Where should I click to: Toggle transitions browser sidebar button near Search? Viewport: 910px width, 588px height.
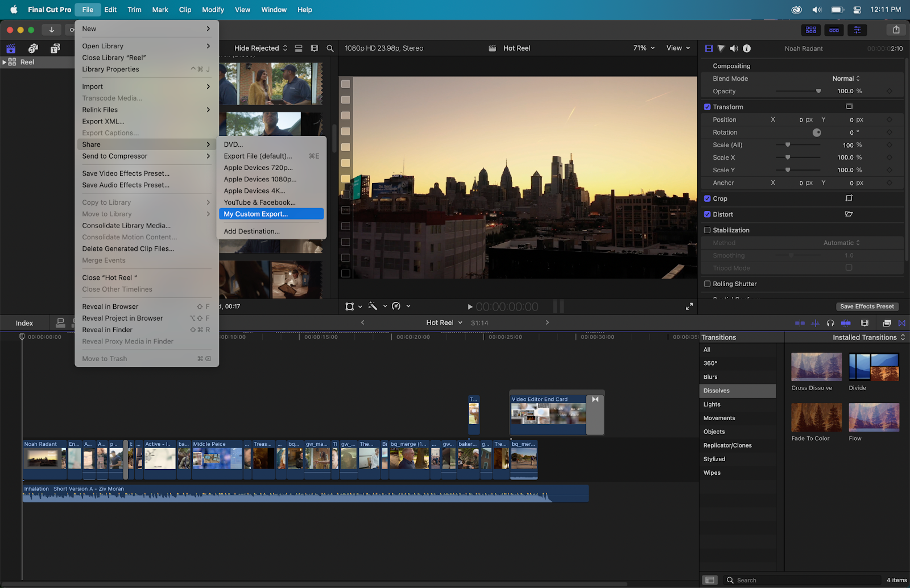click(x=710, y=580)
